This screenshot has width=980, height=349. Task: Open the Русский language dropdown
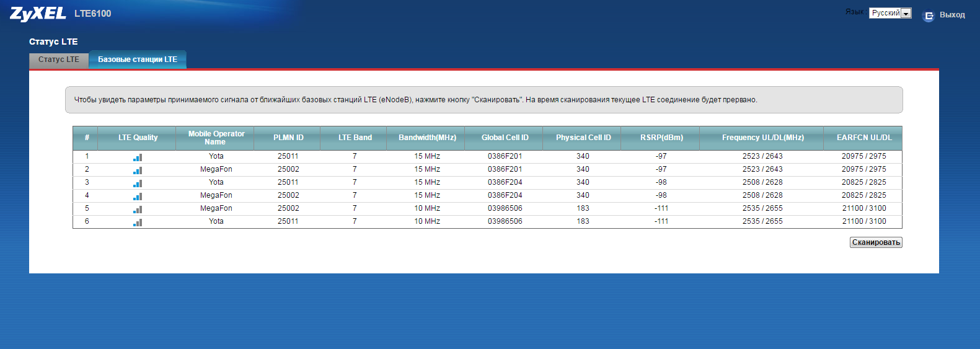click(890, 13)
